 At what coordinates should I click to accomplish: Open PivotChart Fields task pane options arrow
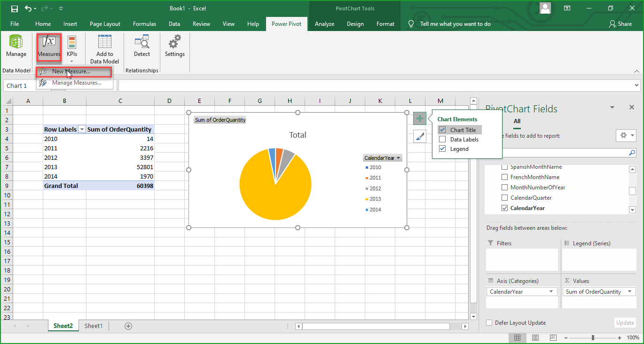pos(612,107)
